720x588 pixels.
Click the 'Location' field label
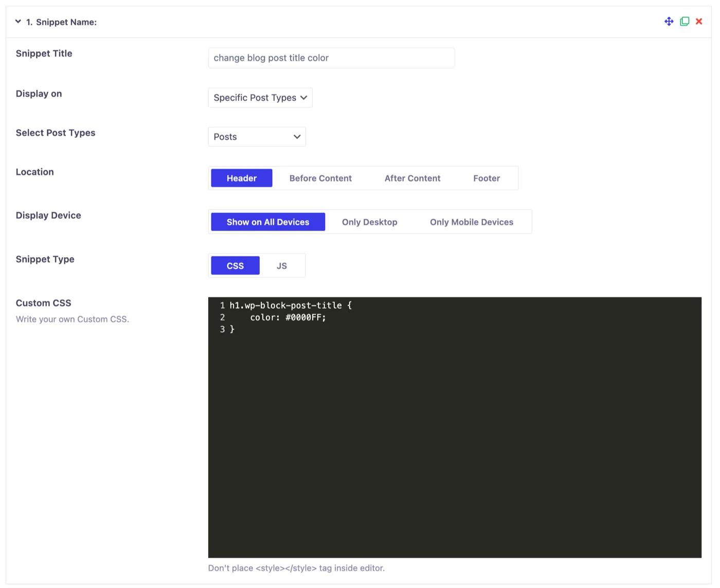tap(35, 172)
